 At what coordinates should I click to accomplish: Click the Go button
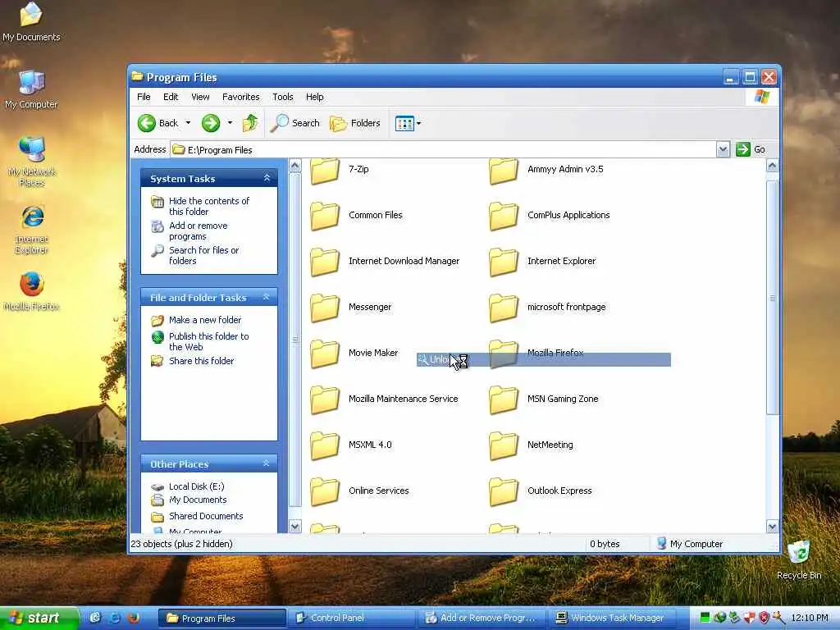(x=751, y=149)
